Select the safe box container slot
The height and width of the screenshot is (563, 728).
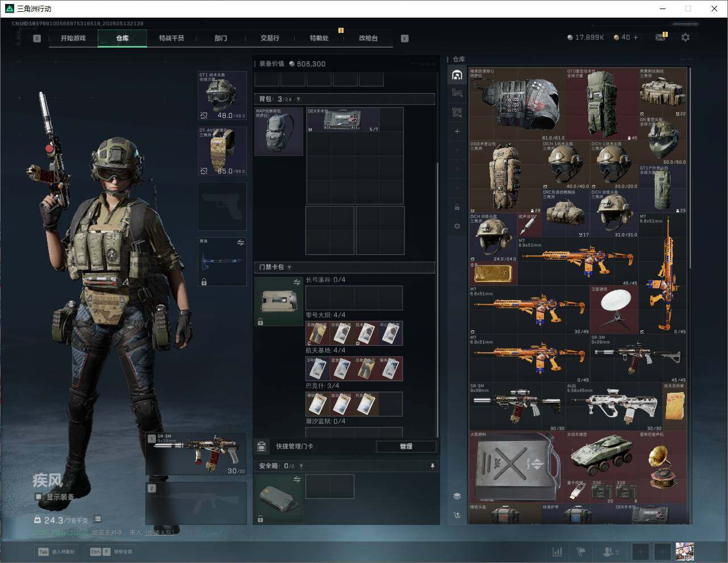click(279, 499)
